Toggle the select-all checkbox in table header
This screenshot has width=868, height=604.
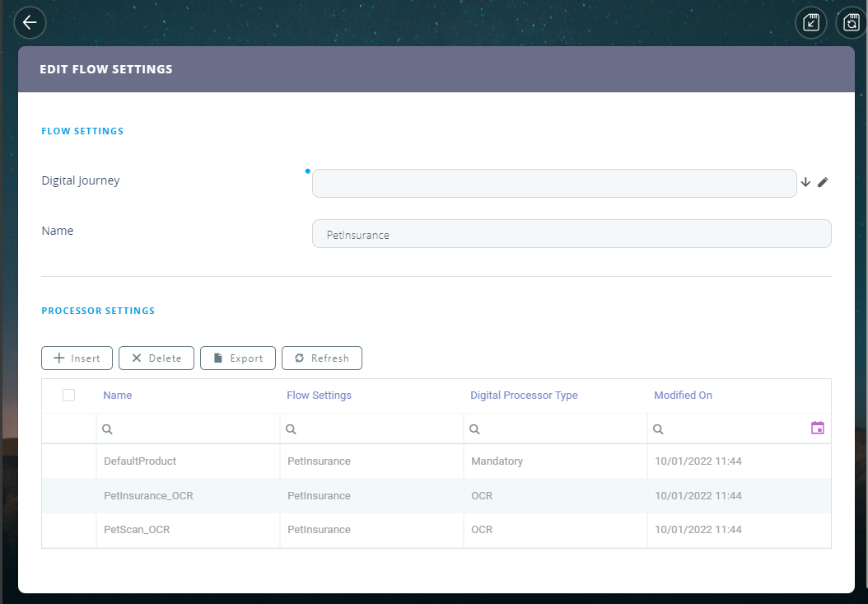coord(68,396)
